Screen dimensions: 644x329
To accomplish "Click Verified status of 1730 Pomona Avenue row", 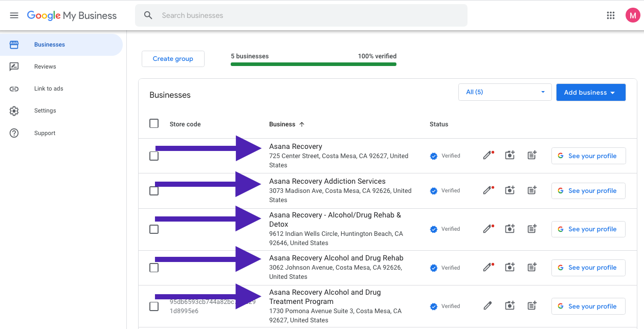I will coord(445,306).
